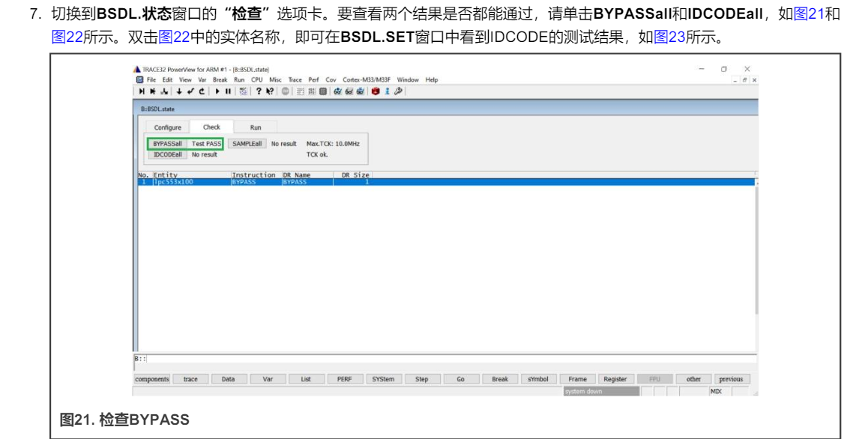Click the wrench settings icon in toolbar

[398, 91]
